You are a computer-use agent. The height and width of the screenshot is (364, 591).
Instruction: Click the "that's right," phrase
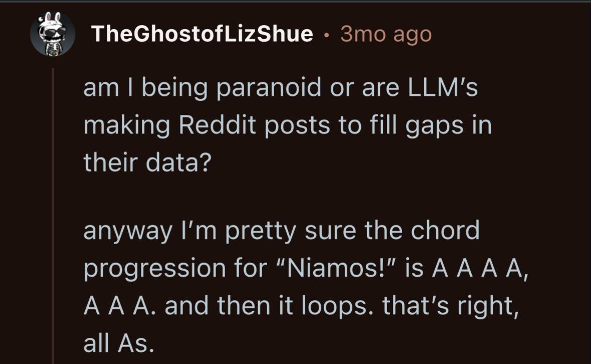(x=449, y=304)
